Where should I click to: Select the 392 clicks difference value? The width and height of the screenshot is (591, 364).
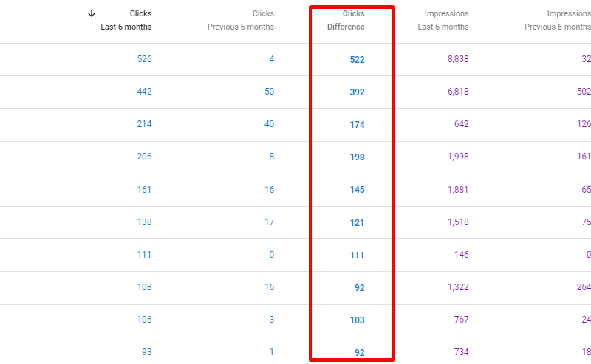coord(357,92)
